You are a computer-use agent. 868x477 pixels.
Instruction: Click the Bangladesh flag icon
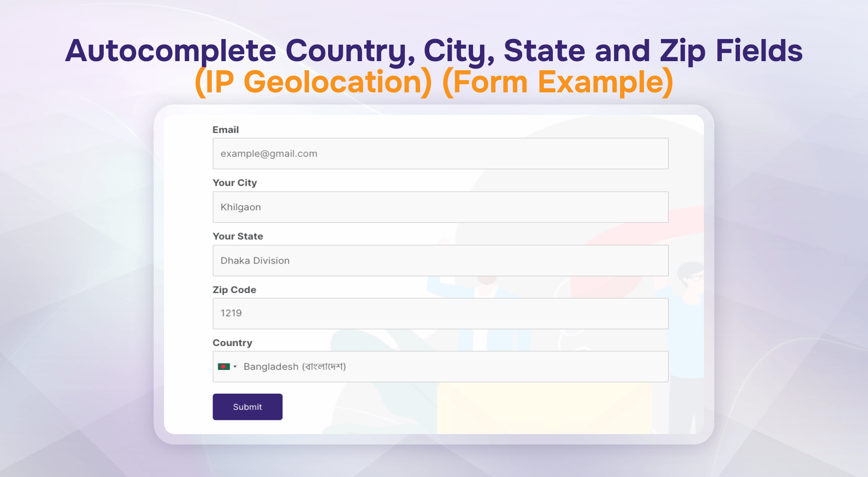point(224,366)
